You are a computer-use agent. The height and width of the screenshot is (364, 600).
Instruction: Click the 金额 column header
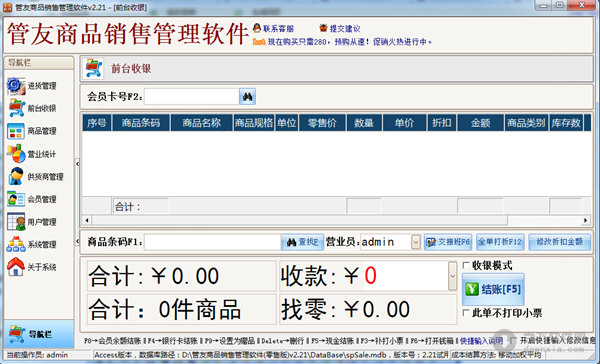tap(481, 122)
